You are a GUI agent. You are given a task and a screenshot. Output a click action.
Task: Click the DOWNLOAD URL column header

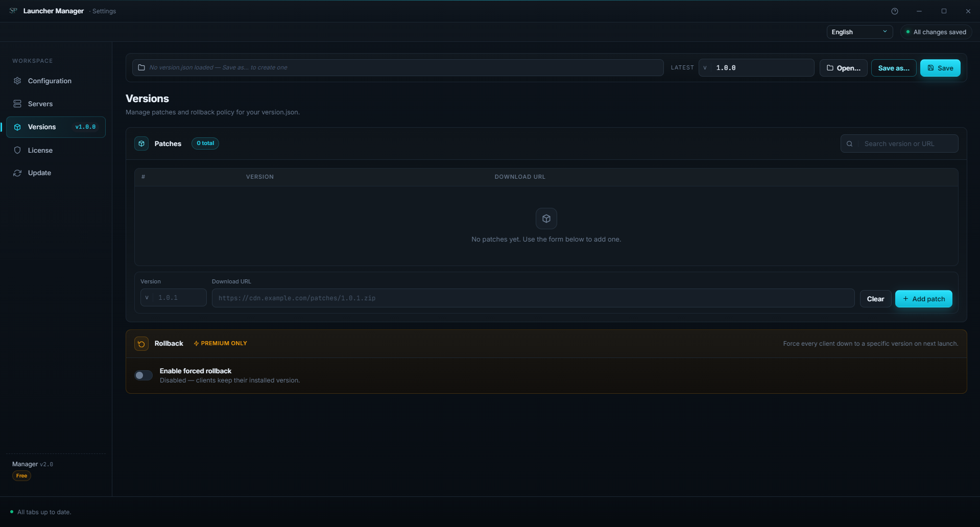pyautogui.click(x=520, y=177)
